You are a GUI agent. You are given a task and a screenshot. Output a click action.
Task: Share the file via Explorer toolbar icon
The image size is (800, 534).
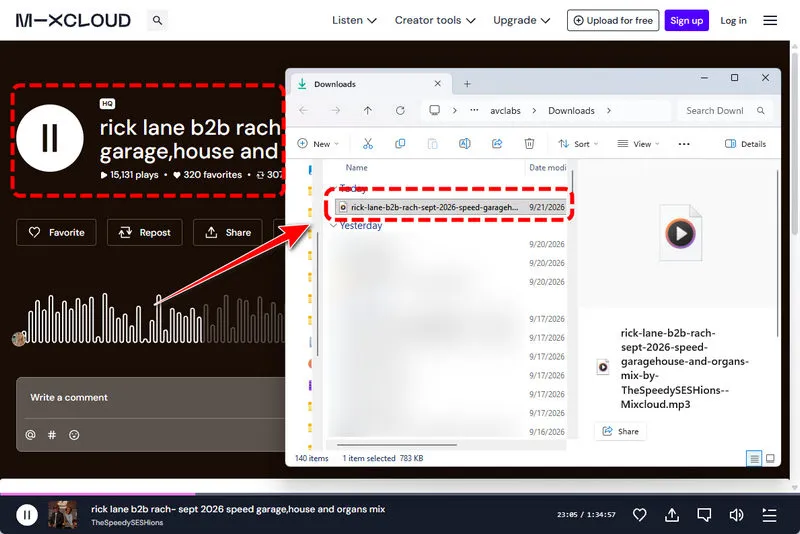497,144
